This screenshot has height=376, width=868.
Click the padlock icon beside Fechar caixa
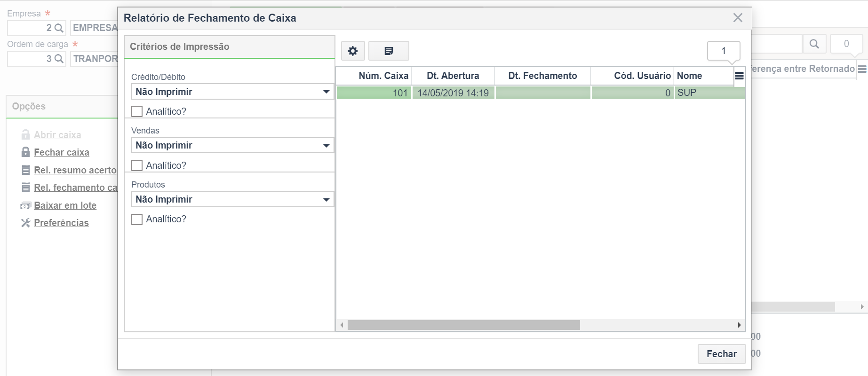[x=26, y=152]
